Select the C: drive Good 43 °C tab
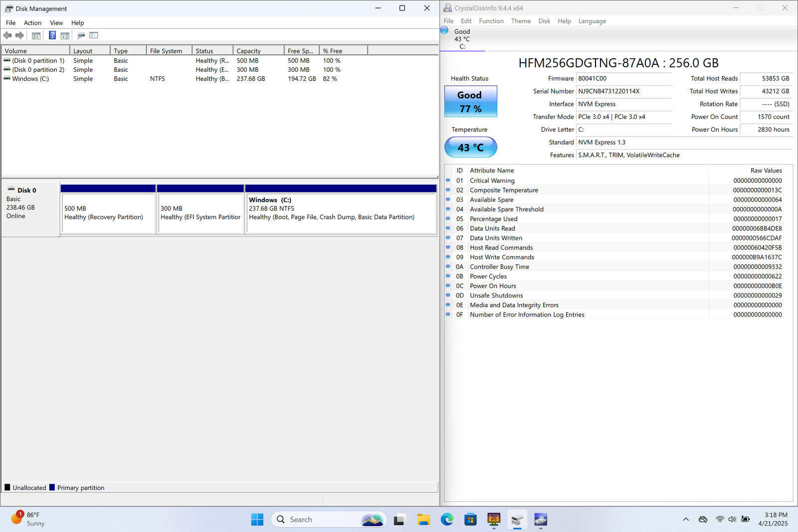798x532 pixels. click(x=462, y=38)
